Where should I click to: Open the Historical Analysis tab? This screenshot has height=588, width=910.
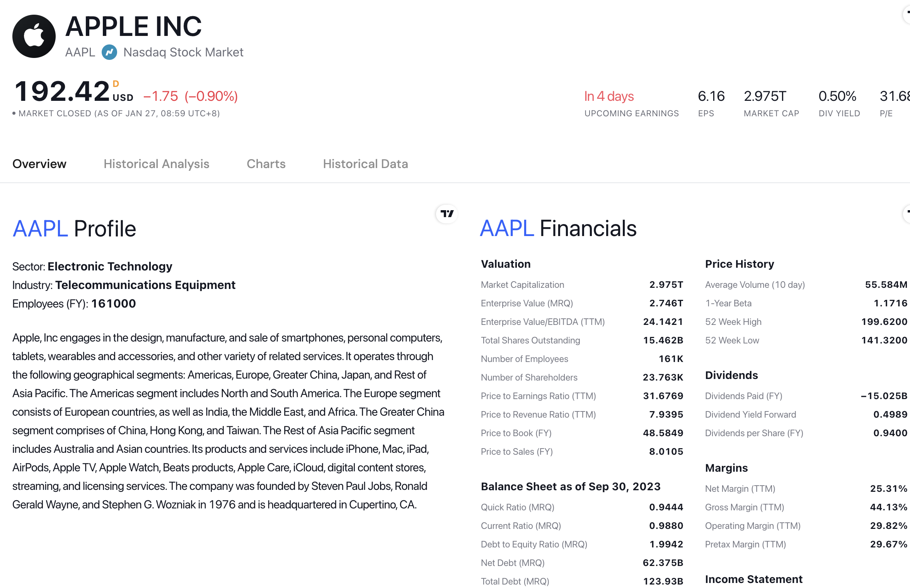pos(157,164)
